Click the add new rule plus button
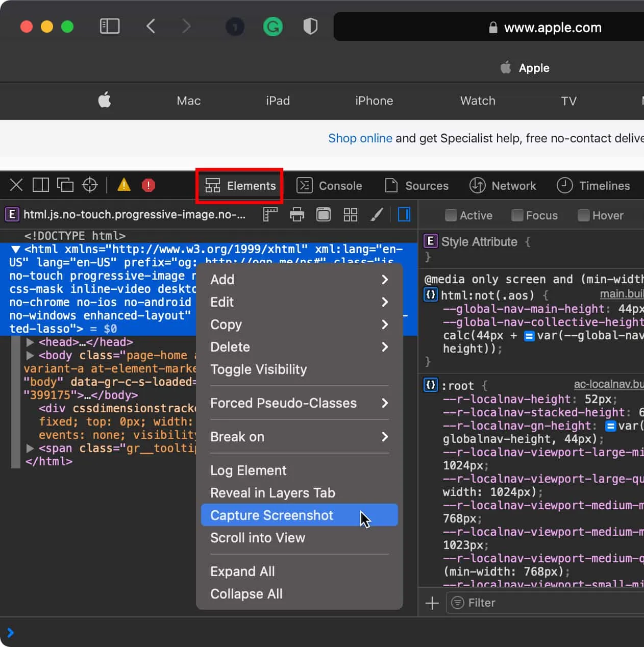 tap(432, 603)
